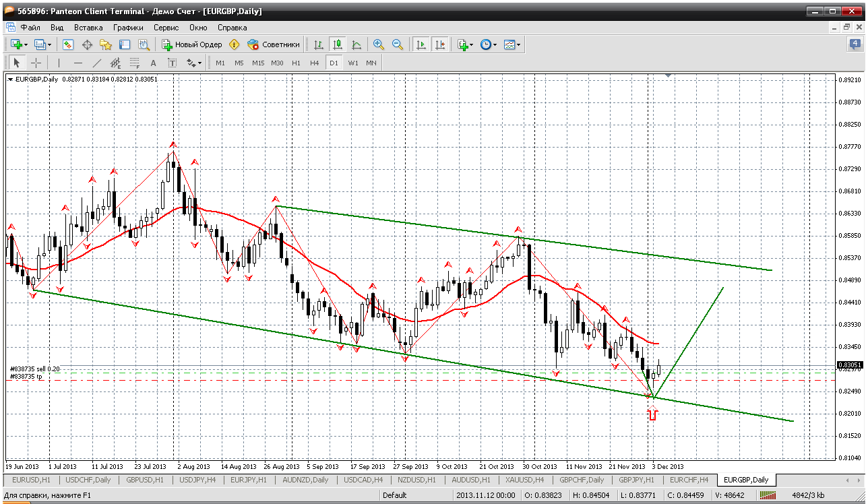
Task: Switch timeframe to H1
Action: click(x=296, y=63)
